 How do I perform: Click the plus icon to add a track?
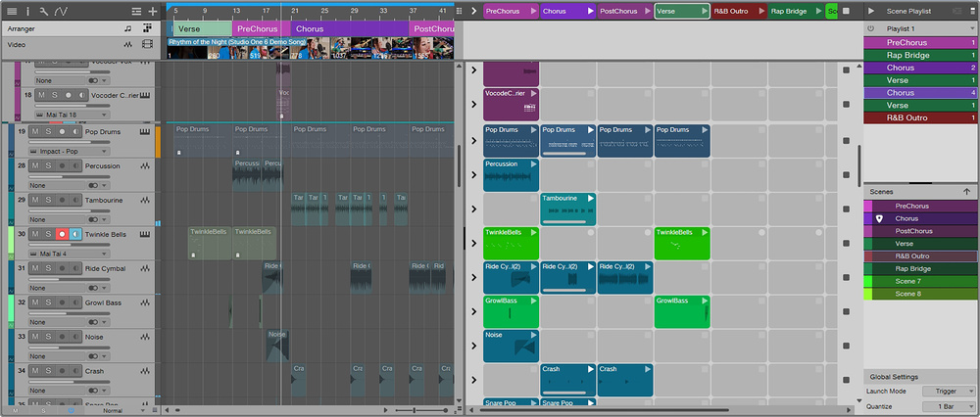pos(152,11)
